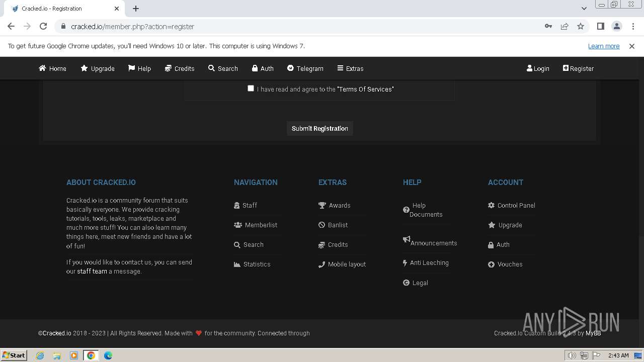Go to Home in the navbar
This screenshot has width=644, height=362.
pyautogui.click(x=53, y=68)
